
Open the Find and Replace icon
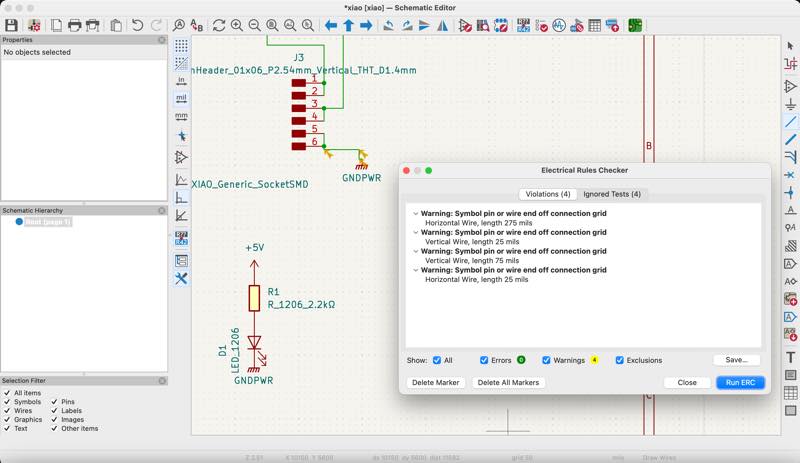coord(196,25)
